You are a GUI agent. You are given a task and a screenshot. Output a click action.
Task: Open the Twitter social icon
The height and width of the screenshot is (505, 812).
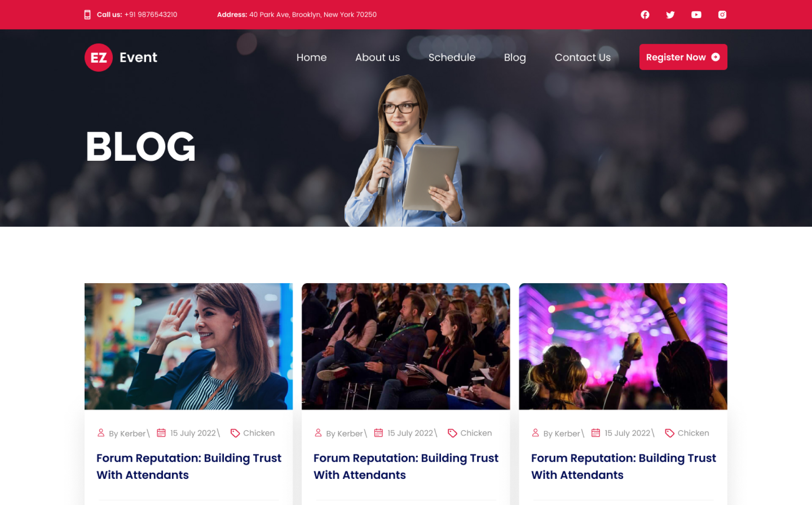click(670, 15)
